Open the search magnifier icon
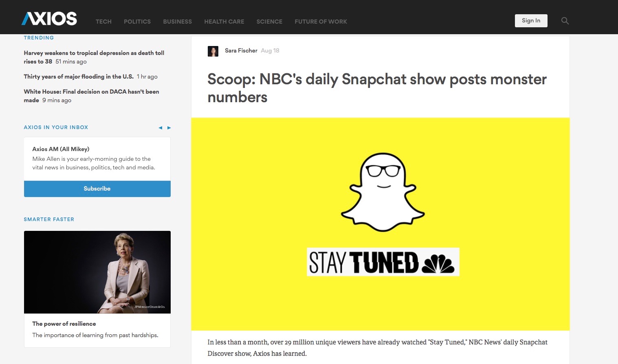This screenshot has width=618, height=364. pos(565,21)
